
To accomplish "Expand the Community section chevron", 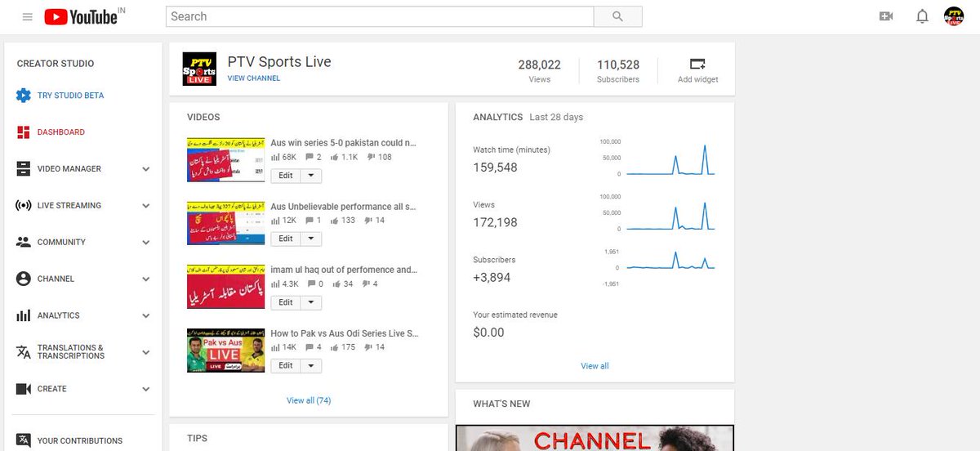I will pos(146,243).
